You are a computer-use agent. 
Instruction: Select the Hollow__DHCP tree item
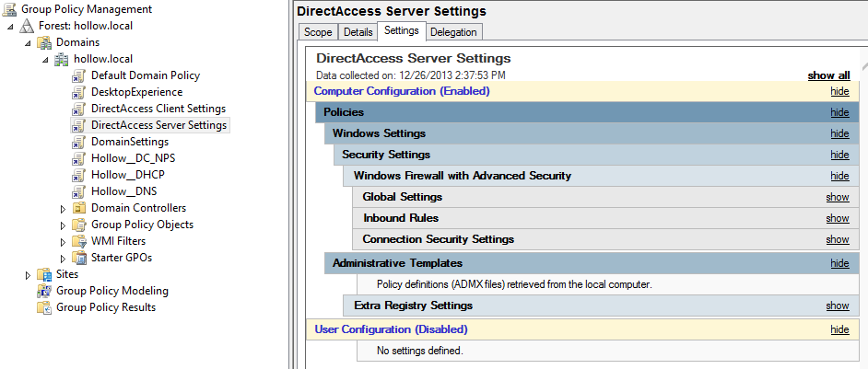point(128,175)
